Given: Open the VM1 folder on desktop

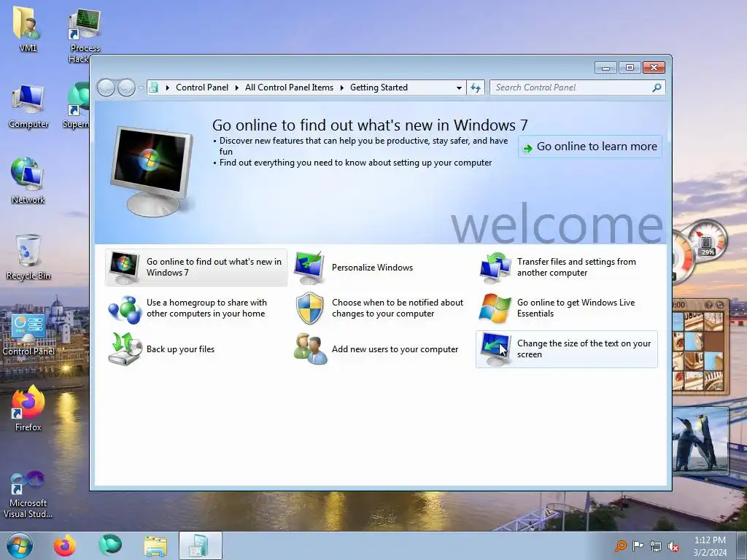Looking at the screenshot, I should coord(28,28).
